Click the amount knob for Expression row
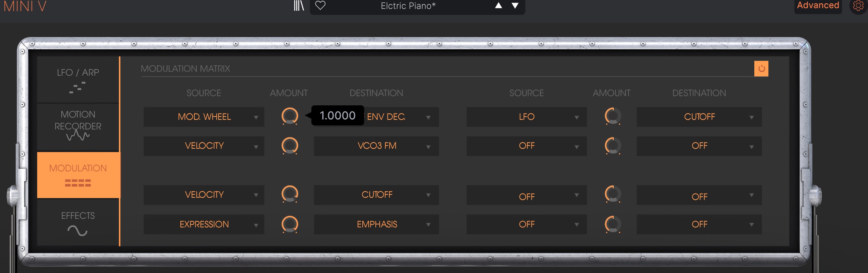 290,224
